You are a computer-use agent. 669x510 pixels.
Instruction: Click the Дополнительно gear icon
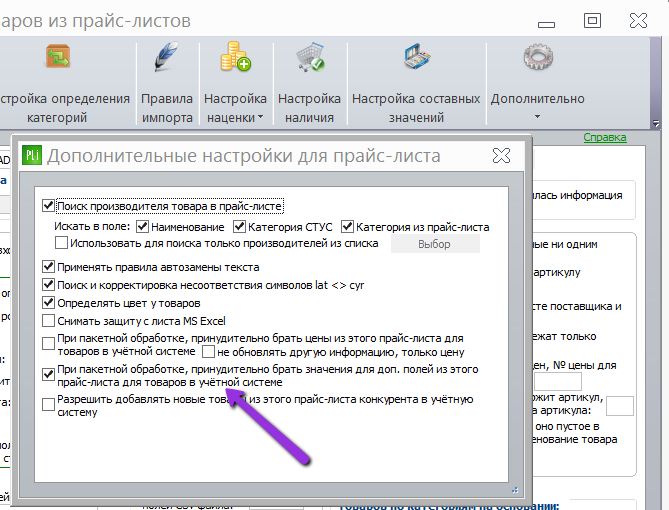coord(538,56)
